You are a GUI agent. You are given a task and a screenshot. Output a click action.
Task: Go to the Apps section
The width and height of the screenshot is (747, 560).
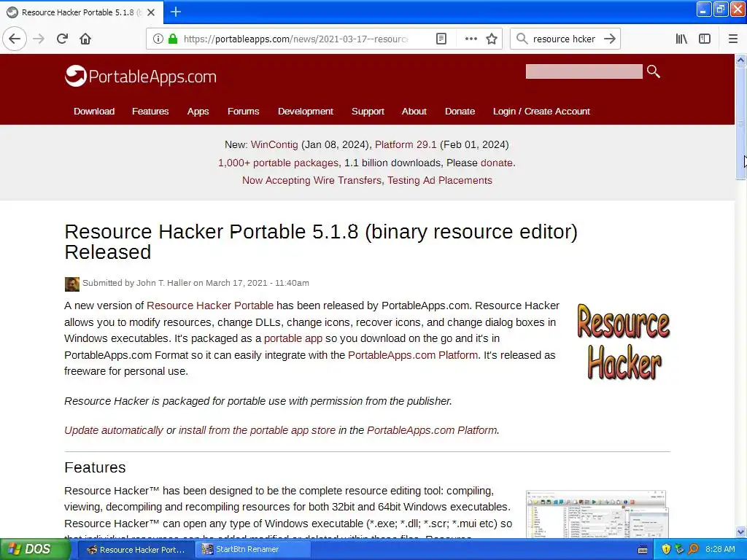[x=198, y=112]
